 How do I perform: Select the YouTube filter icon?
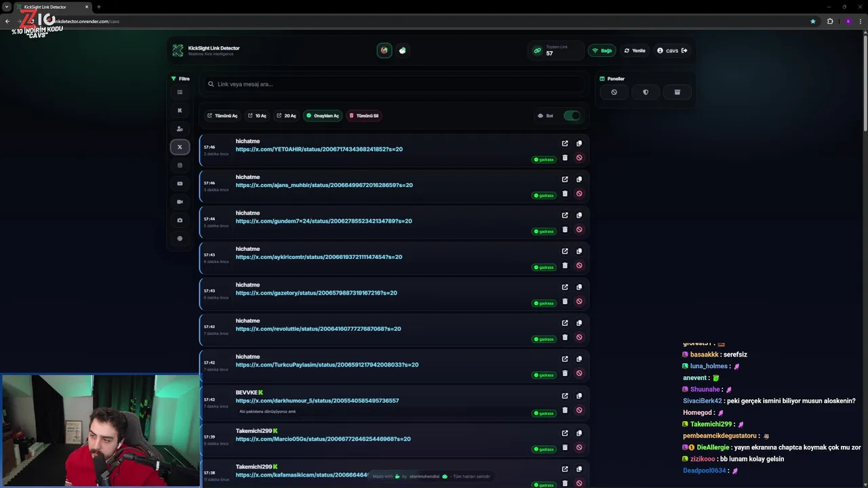180,184
